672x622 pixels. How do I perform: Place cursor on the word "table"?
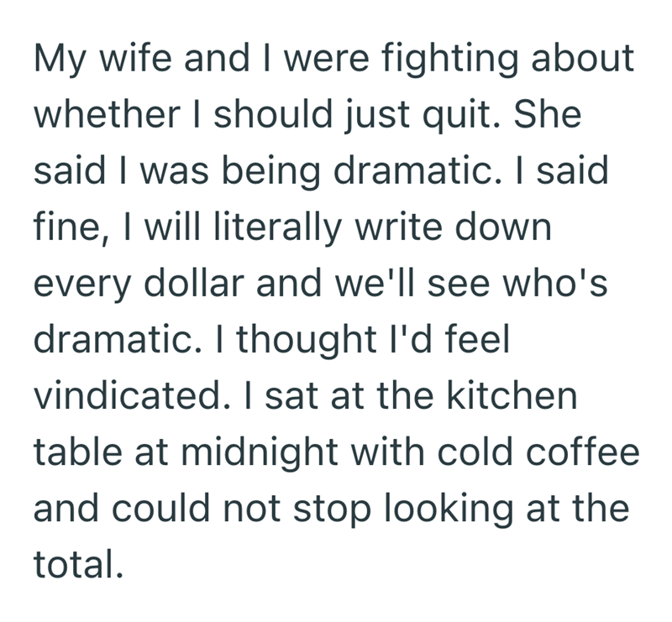[78, 452]
